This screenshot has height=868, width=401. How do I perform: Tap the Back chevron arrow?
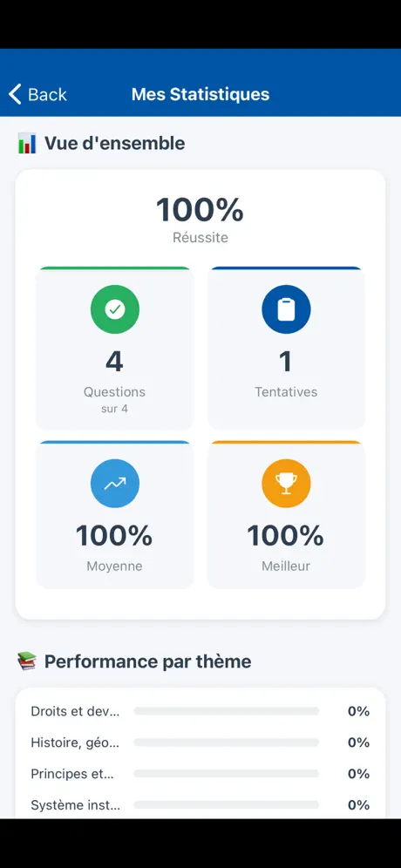pos(15,94)
